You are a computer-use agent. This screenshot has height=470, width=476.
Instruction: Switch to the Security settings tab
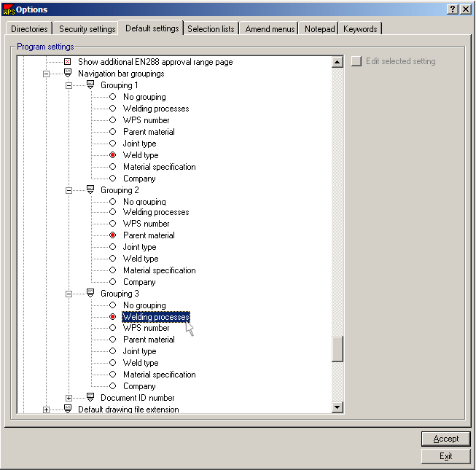click(87, 29)
